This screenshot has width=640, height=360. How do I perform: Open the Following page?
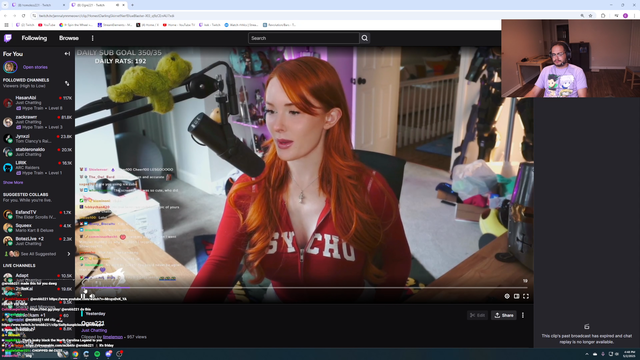[x=34, y=38]
